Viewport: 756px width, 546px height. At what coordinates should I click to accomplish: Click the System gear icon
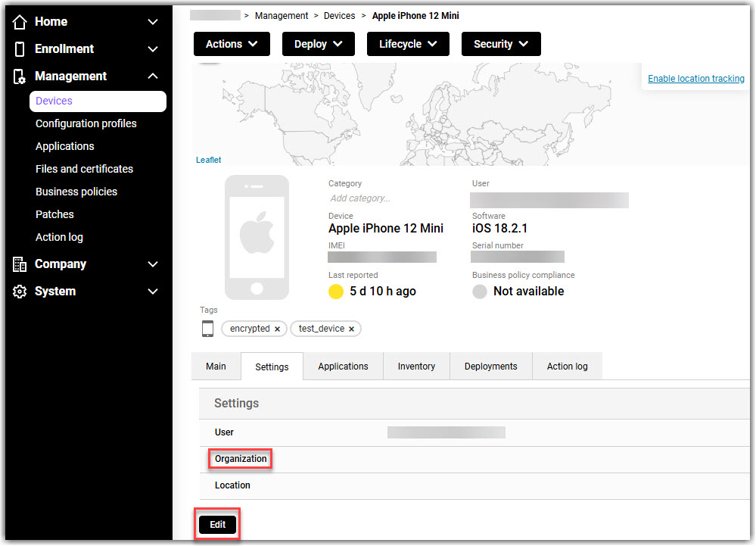tap(20, 292)
